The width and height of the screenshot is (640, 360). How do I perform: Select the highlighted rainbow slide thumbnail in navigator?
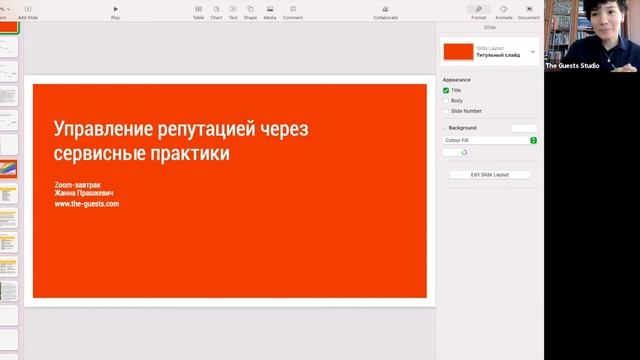point(9,169)
